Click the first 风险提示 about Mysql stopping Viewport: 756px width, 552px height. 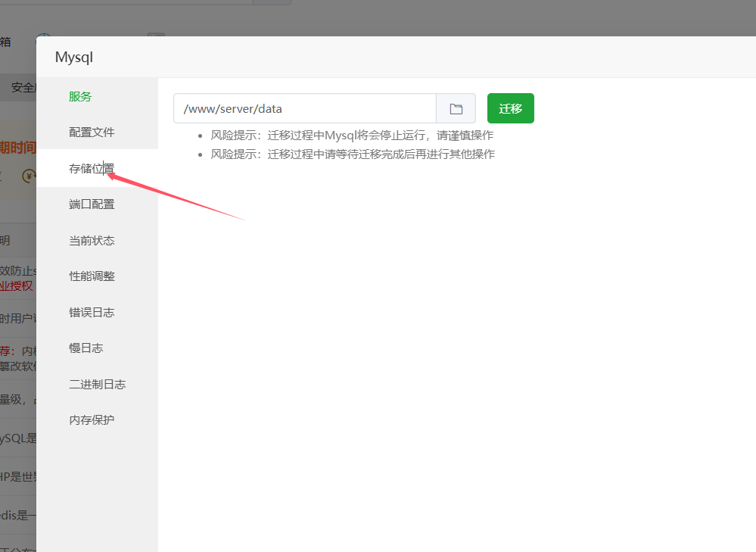tap(351, 135)
